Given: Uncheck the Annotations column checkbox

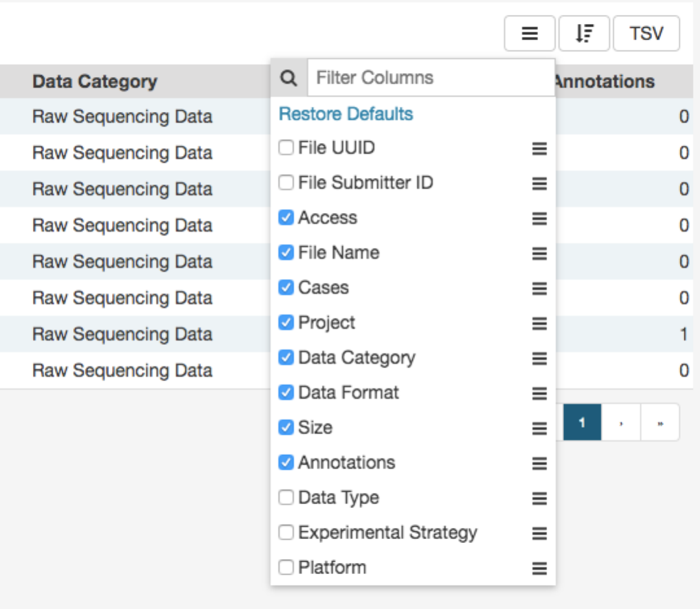Looking at the screenshot, I should (286, 463).
